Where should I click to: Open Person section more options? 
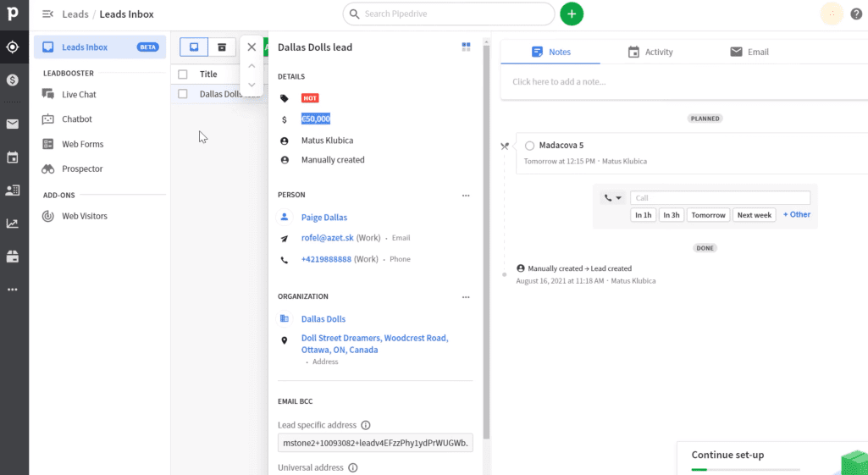pyautogui.click(x=466, y=196)
